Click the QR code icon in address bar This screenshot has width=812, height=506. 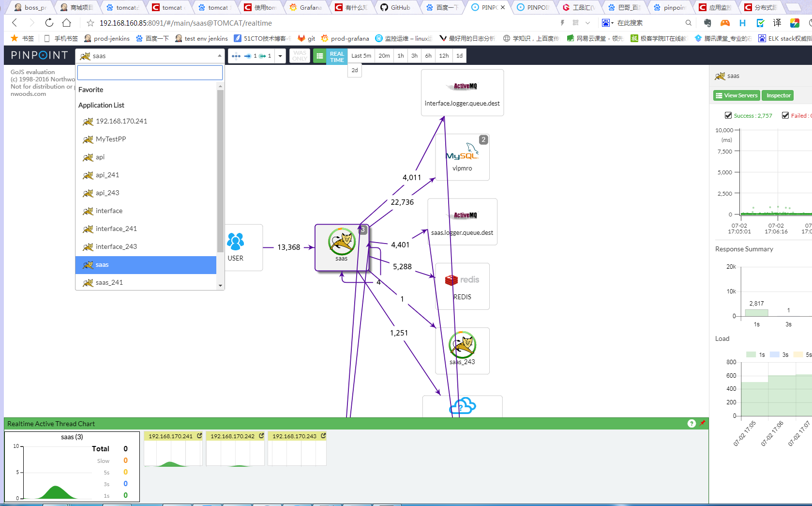coord(575,23)
